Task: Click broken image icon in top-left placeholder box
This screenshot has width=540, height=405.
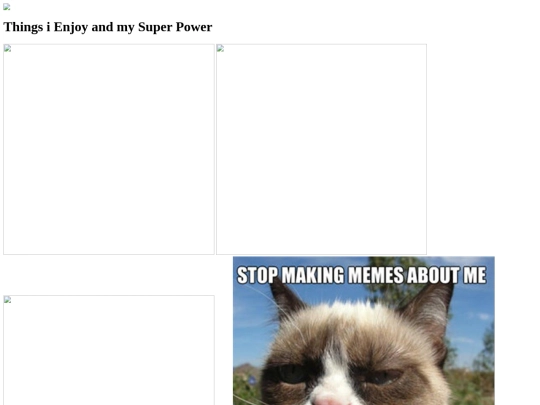Action: [8, 48]
